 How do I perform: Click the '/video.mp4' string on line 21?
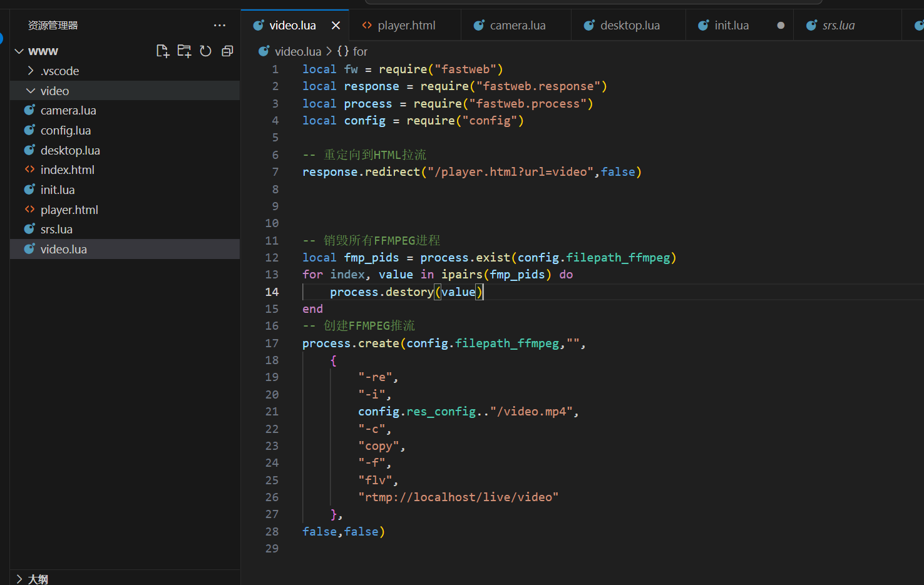tap(531, 411)
